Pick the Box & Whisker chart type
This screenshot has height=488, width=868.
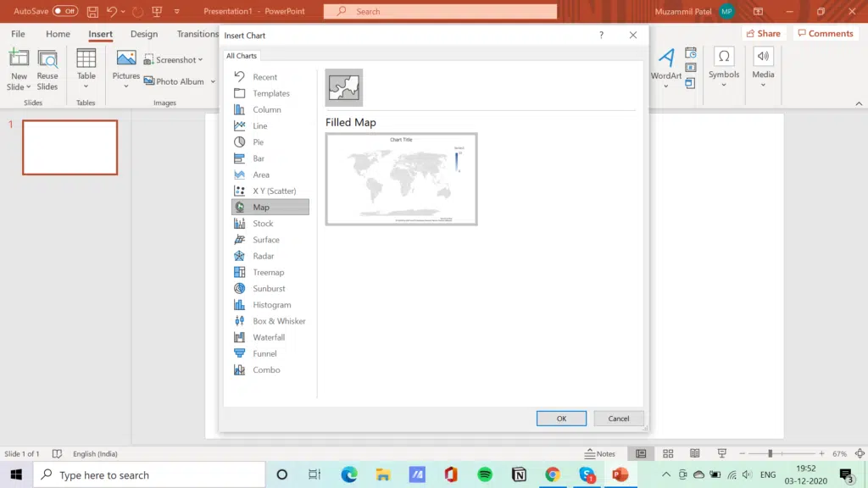coord(279,321)
